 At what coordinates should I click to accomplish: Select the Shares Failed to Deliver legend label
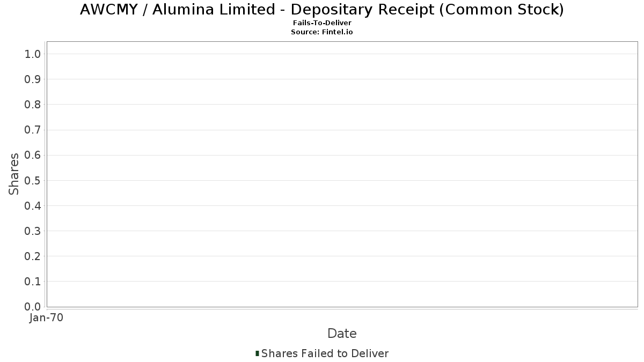click(x=325, y=353)
